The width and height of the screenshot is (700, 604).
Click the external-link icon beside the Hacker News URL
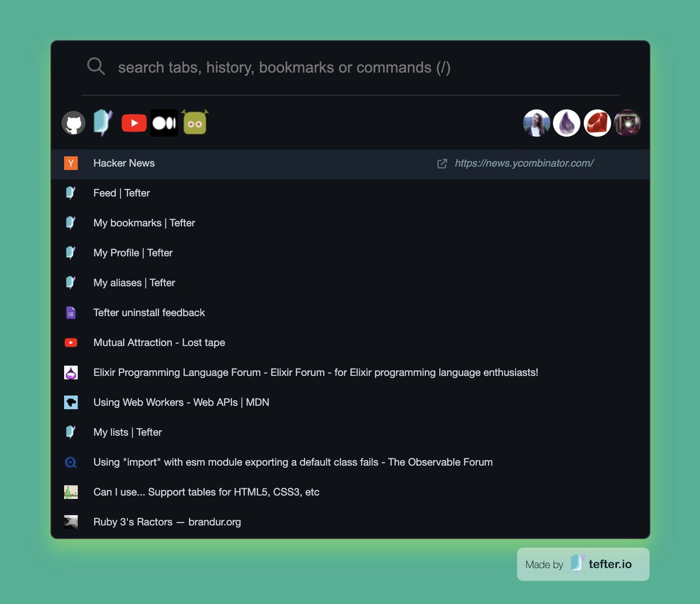pyautogui.click(x=442, y=164)
